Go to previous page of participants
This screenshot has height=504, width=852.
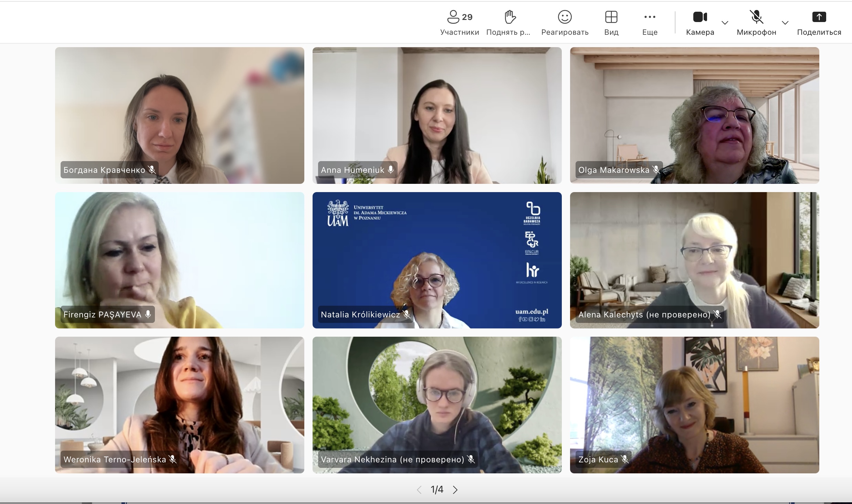[419, 490]
